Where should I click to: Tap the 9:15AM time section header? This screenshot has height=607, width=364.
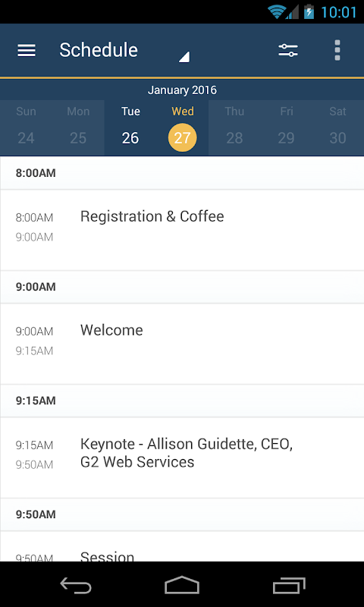point(182,401)
